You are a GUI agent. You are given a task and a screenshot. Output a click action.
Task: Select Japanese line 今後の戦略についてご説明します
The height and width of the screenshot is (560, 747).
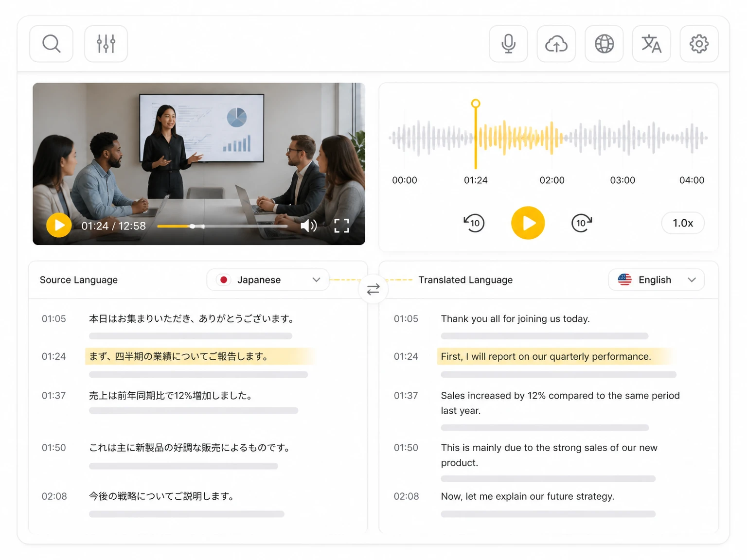162,496
